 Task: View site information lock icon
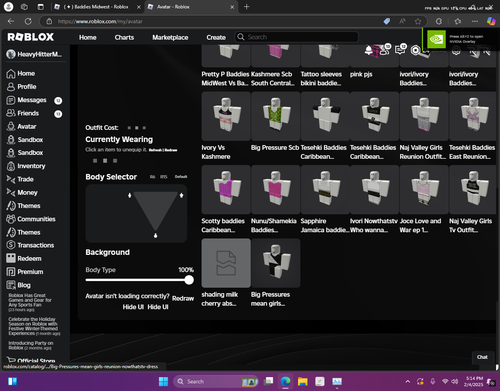point(49,21)
